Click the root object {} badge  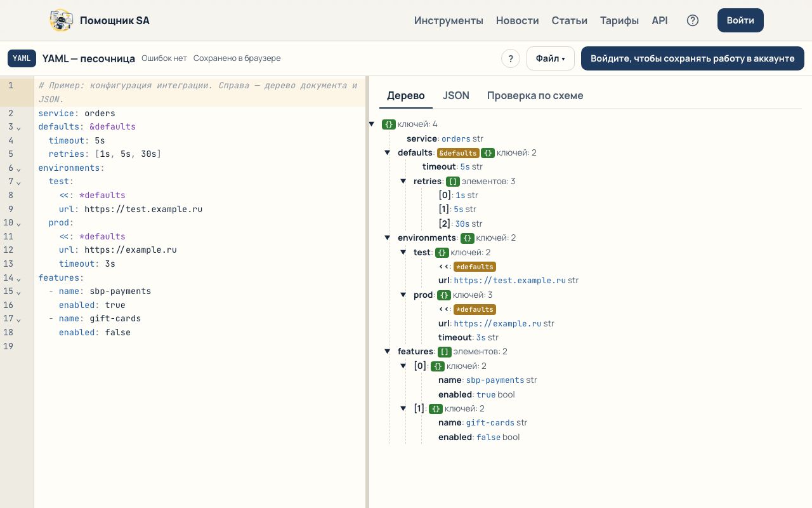389,124
